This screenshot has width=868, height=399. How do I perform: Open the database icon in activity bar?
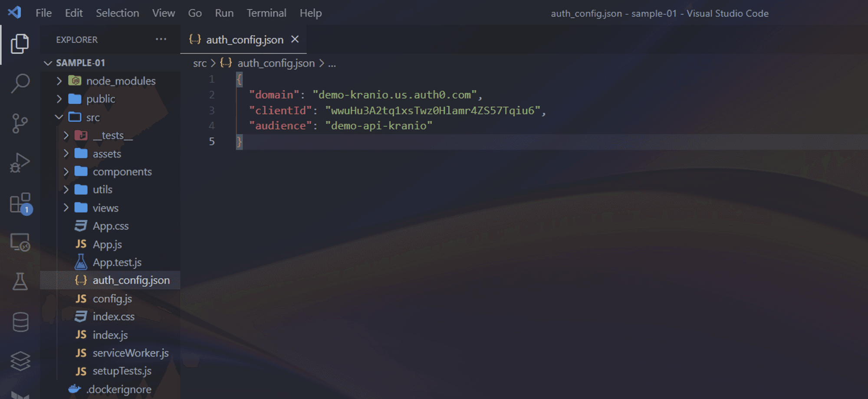pos(20,322)
